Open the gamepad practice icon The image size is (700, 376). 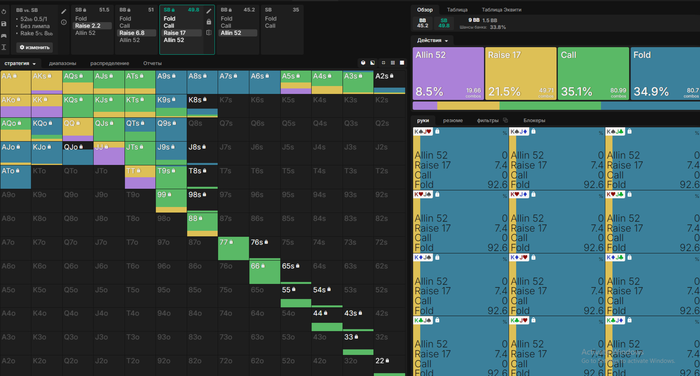click(x=4, y=35)
